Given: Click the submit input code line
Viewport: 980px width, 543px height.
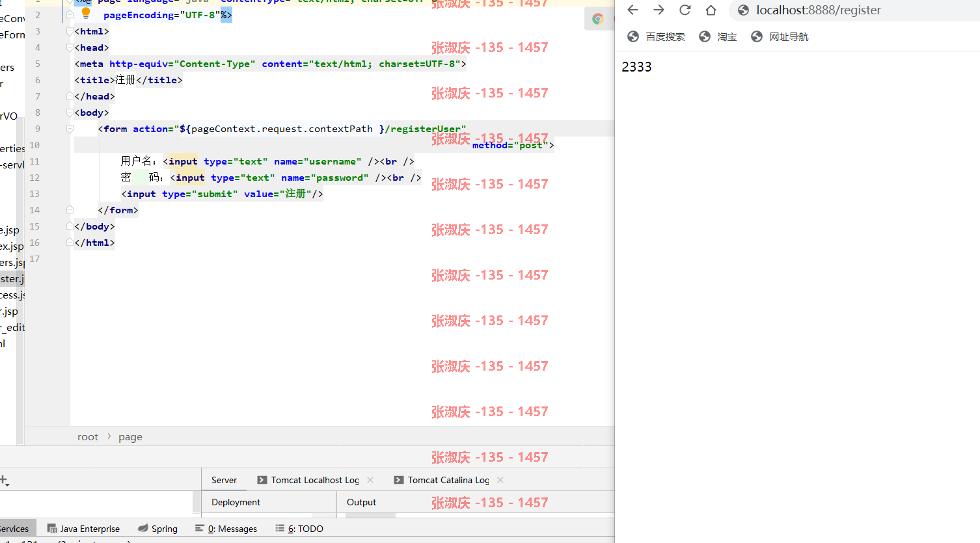Looking at the screenshot, I should [222, 194].
